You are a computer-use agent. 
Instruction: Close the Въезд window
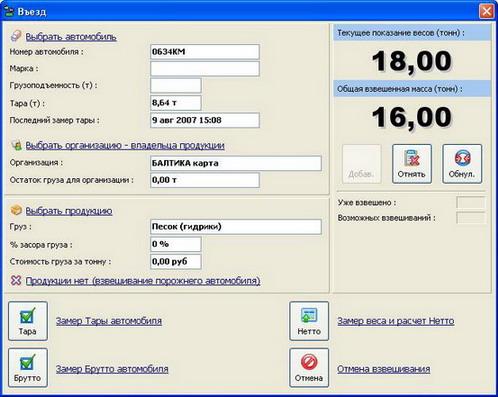click(x=486, y=11)
